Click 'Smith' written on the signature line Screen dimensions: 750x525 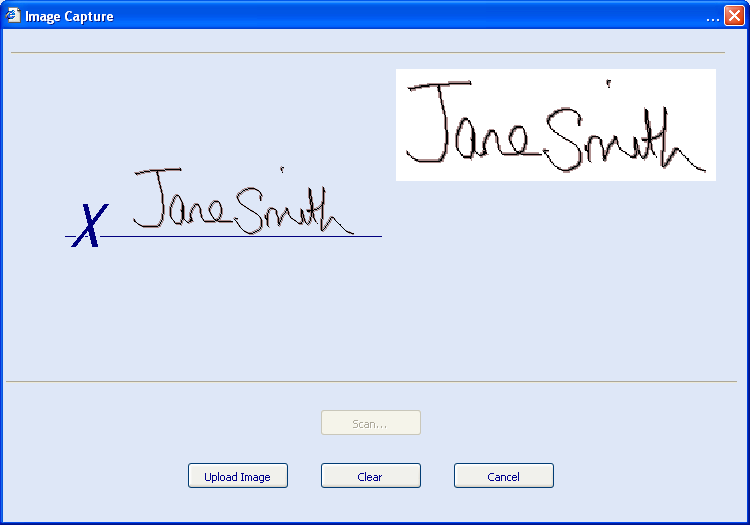click(x=290, y=211)
